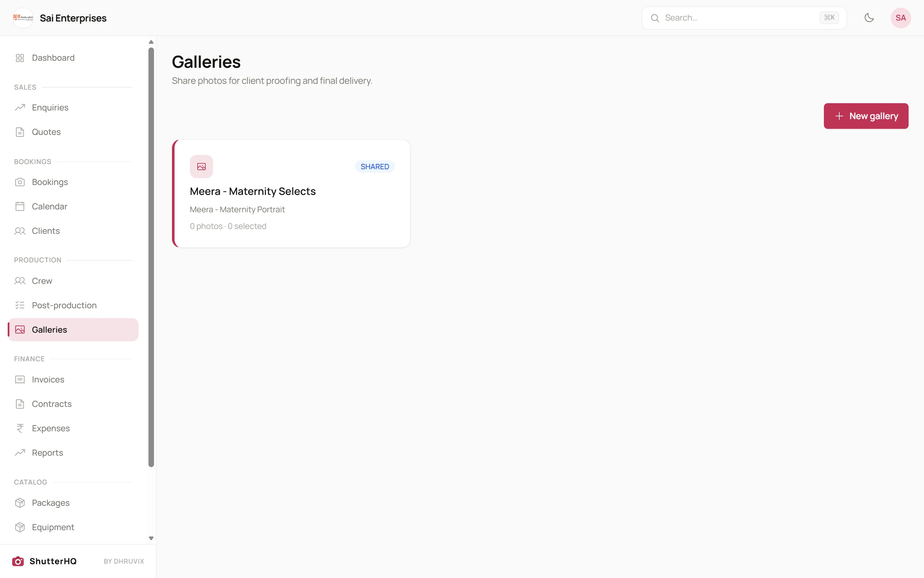The height and width of the screenshot is (578, 924).
Task: Click the ShutterHQ camera logo
Action: 18,561
